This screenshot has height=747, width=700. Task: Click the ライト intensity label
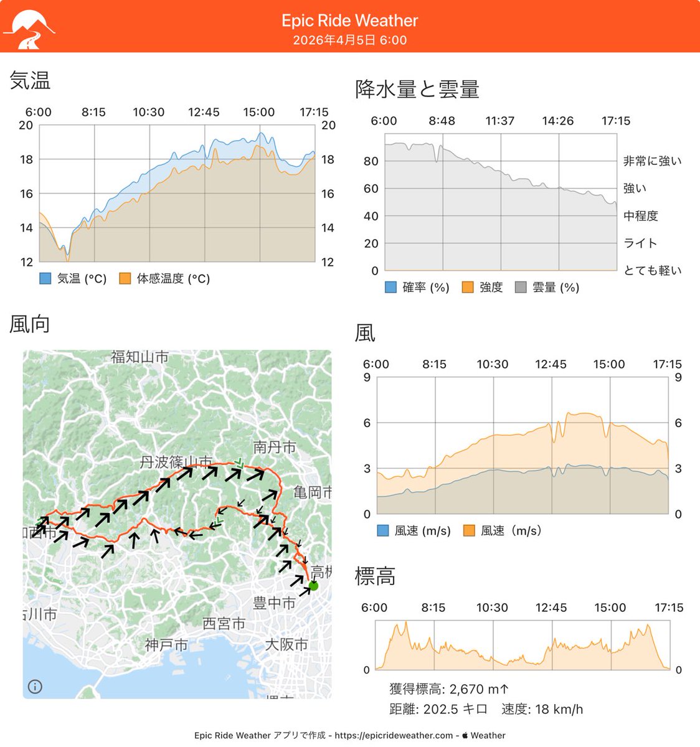coord(640,243)
